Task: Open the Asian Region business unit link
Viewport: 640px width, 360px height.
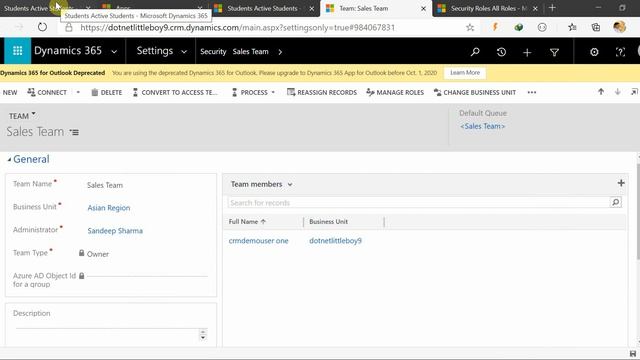Action: [x=109, y=208]
